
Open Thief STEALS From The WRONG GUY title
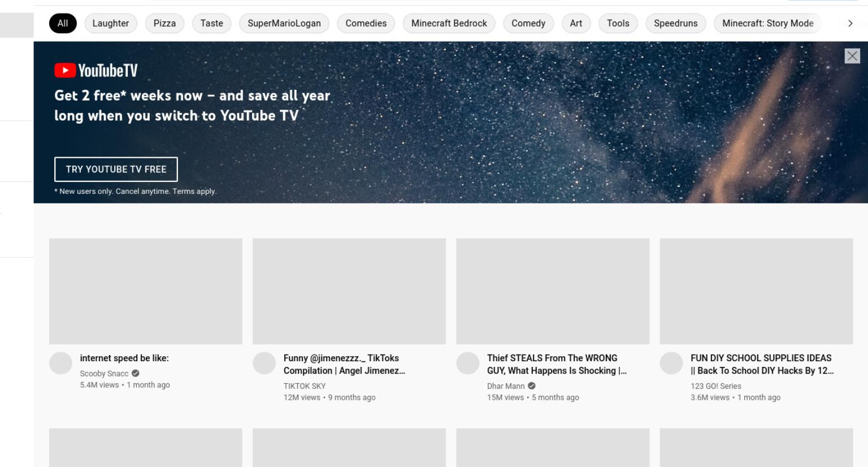(557, 364)
